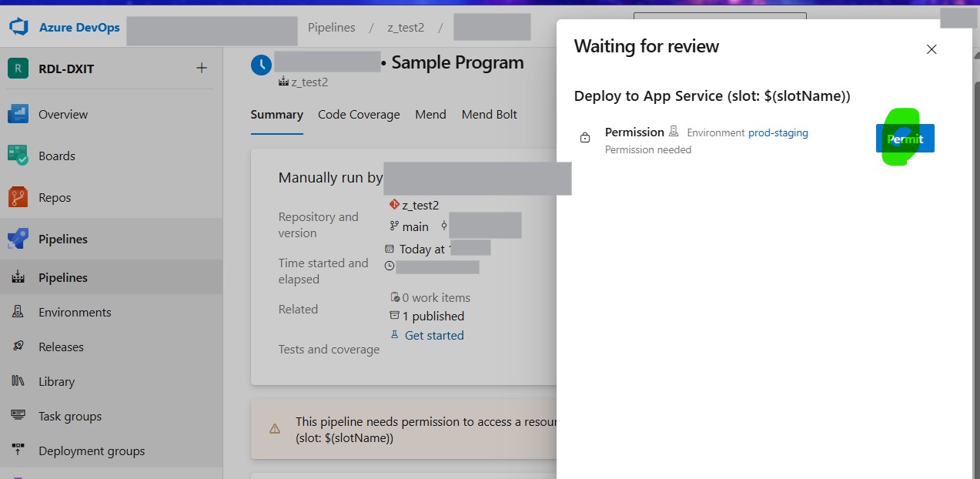Viewport: 980px width, 479px height.
Task: Click the pipeline run clock status icon
Action: tap(262, 64)
